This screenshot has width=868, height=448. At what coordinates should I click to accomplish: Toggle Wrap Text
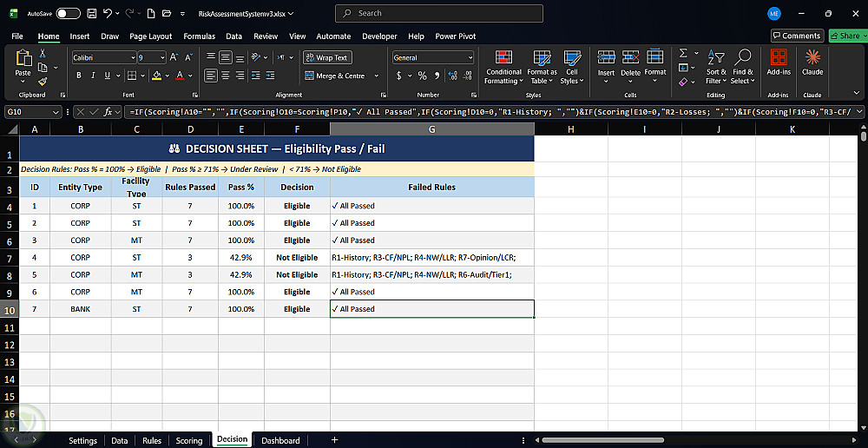pos(327,57)
